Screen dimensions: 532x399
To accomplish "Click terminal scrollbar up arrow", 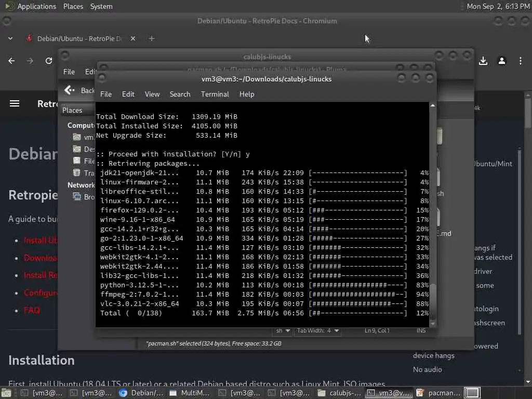I will (x=433, y=105).
